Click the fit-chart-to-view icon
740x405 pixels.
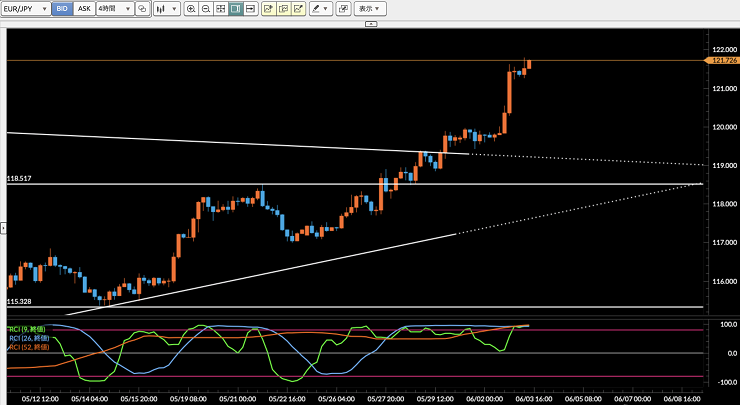tap(221, 8)
